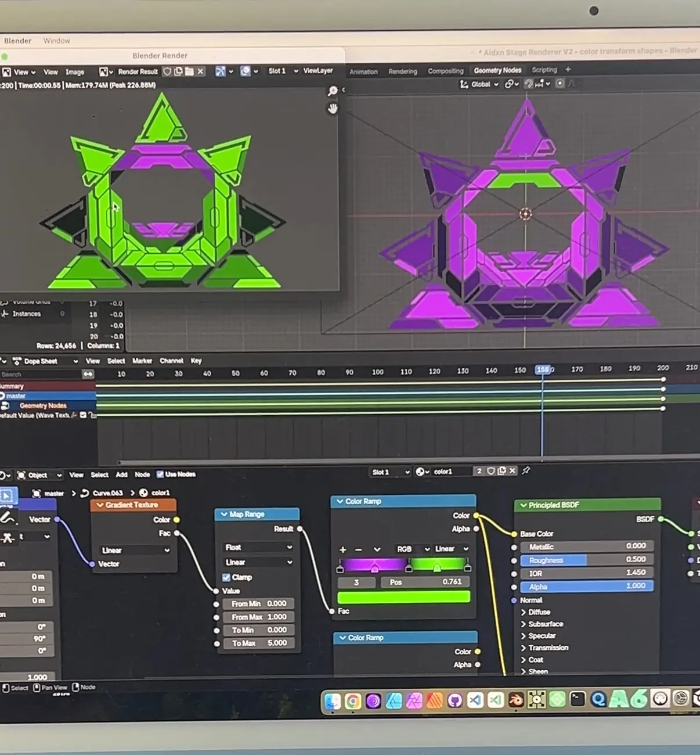This screenshot has width=700, height=755.
Task: Open the RGB color mode dropdown
Action: pyautogui.click(x=413, y=549)
